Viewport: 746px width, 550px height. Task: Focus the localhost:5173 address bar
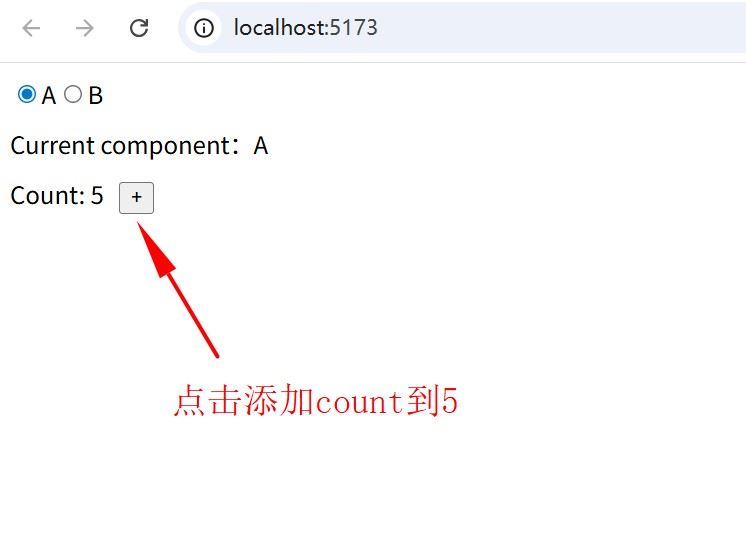click(461, 28)
